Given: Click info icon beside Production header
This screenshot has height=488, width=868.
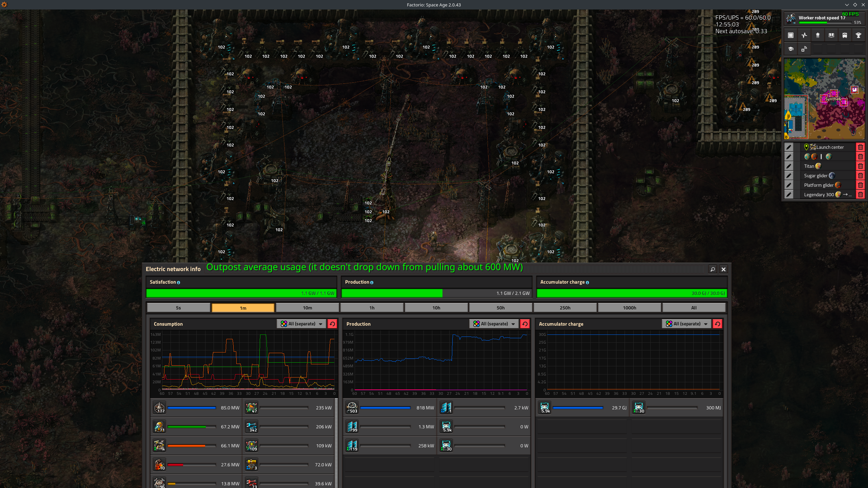Looking at the screenshot, I should [x=372, y=282].
